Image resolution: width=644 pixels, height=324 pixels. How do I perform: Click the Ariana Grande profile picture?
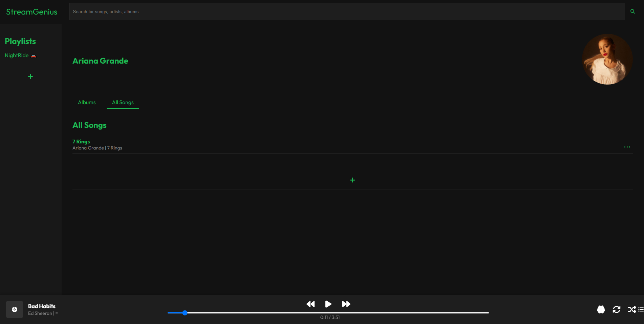pos(607,59)
